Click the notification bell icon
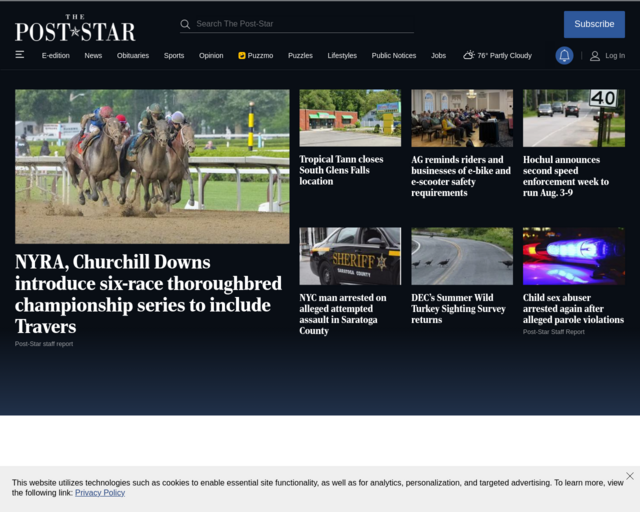 (564, 56)
